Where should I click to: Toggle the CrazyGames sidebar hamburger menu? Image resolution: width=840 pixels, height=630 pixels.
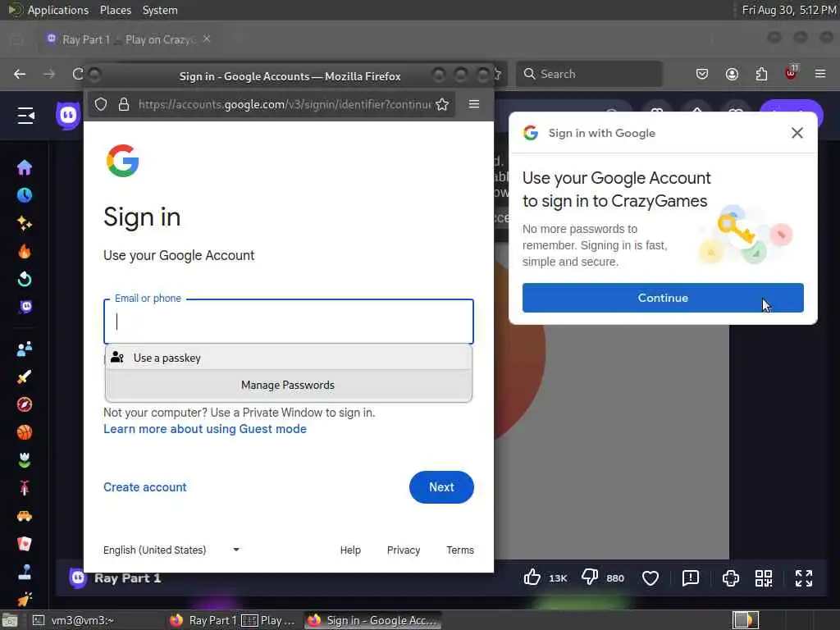25,115
